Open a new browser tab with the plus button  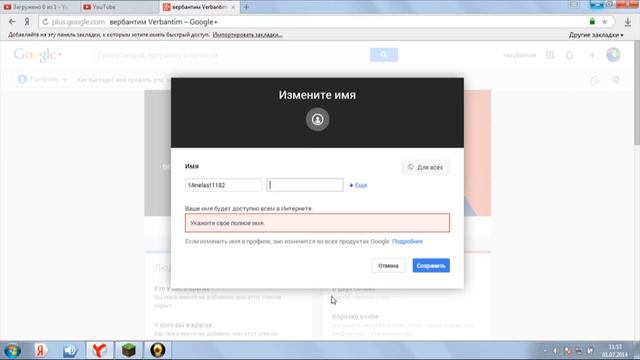click(246, 7)
